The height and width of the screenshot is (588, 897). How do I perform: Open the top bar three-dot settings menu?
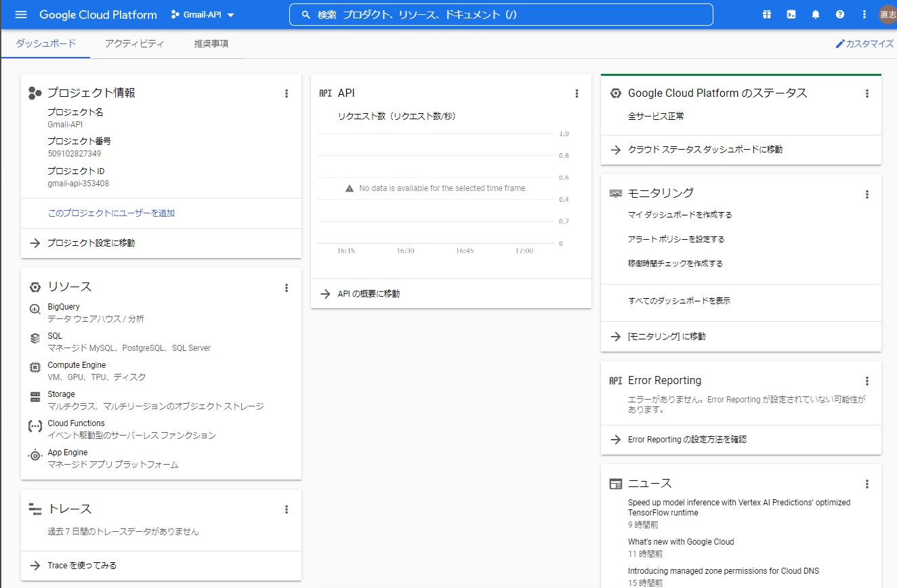864,14
